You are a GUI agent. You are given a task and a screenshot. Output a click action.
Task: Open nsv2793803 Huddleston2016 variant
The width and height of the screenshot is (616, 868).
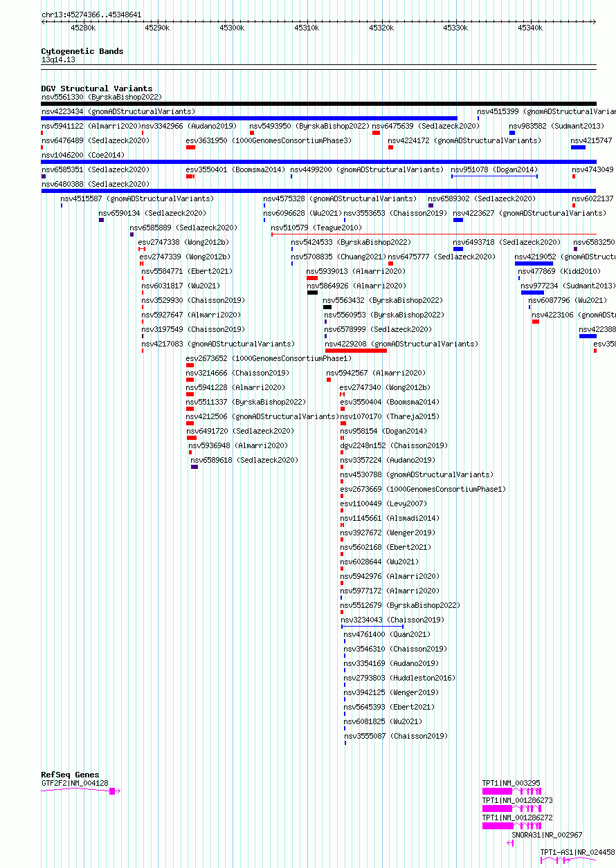point(399,678)
